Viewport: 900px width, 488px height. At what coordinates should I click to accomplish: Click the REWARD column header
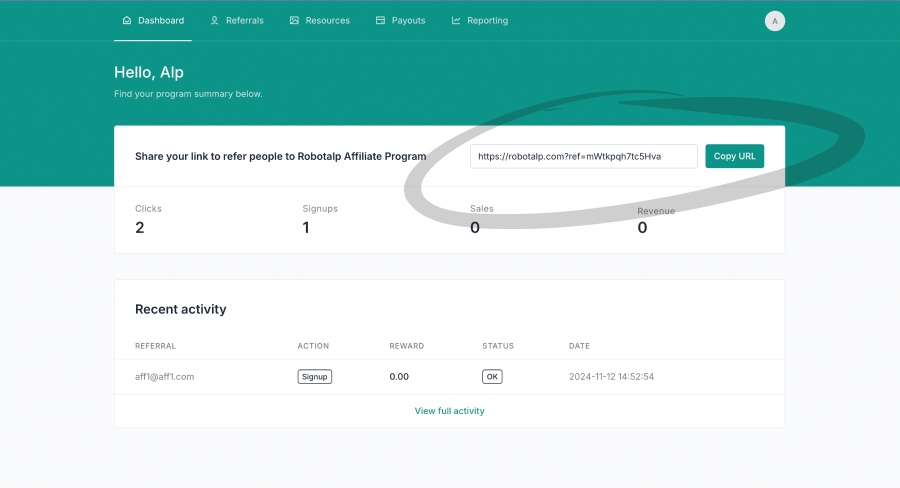pos(406,346)
